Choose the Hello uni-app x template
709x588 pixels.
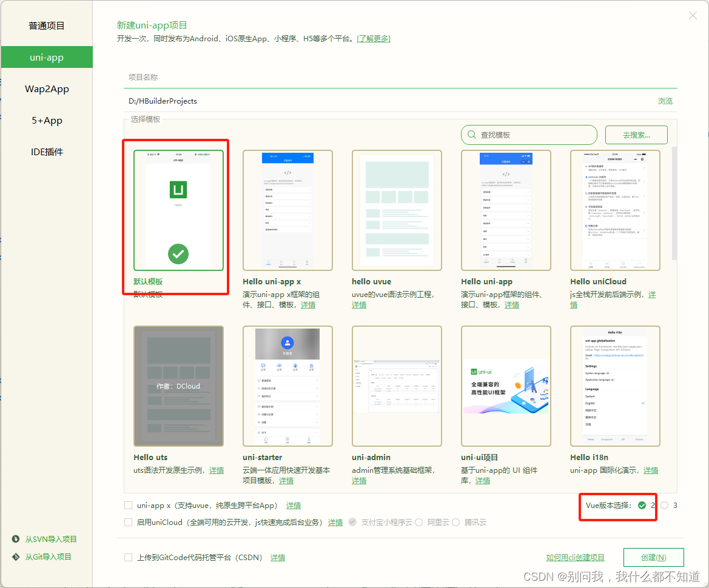click(287, 210)
